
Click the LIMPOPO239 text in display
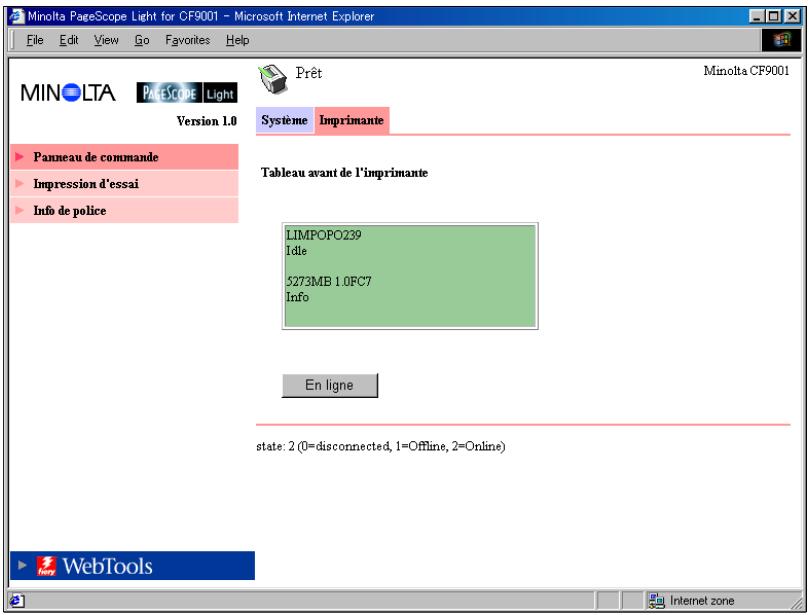coord(323,235)
